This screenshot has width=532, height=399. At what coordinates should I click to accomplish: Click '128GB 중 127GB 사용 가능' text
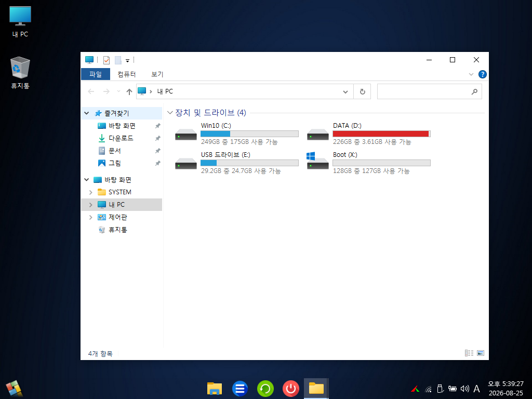click(371, 171)
